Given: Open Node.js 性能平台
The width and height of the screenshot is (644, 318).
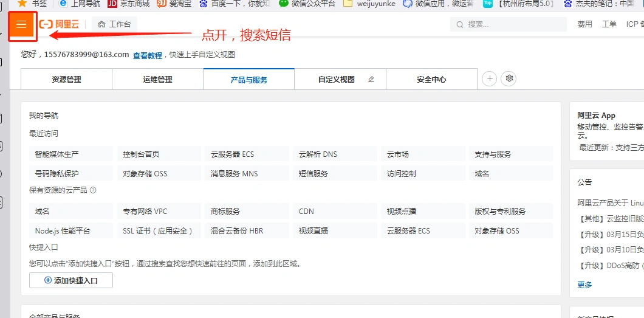Looking at the screenshot, I should pos(71,230).
